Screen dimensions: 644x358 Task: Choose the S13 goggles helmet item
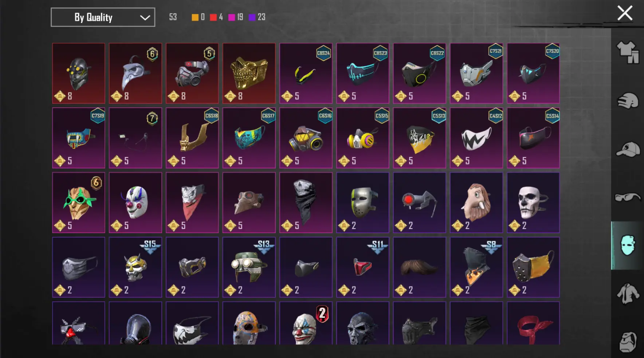(249, 267)
